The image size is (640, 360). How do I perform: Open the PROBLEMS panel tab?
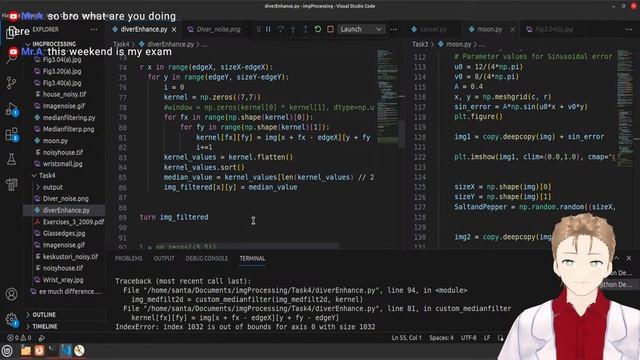[x=128, y=258]
